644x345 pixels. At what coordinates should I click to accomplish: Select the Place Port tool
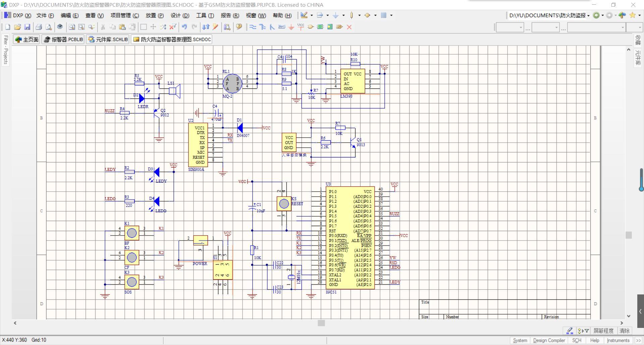pyautogui.click(x=339, y=27)
